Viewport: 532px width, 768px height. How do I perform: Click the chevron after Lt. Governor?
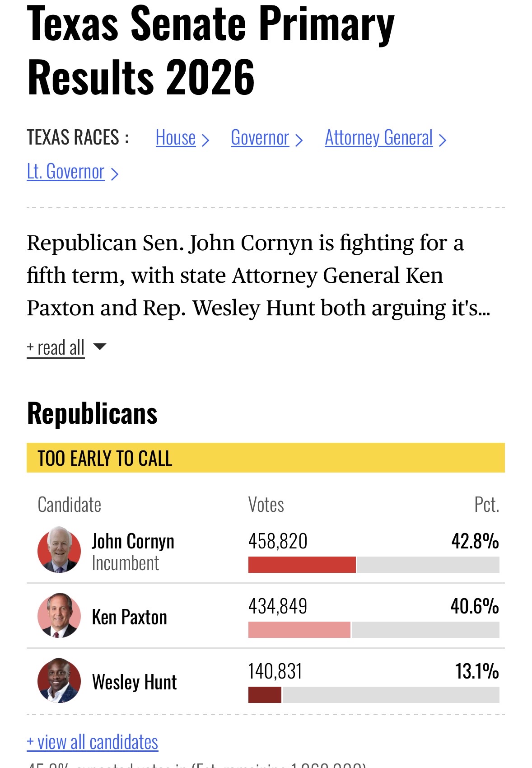(x=115, y=174)
